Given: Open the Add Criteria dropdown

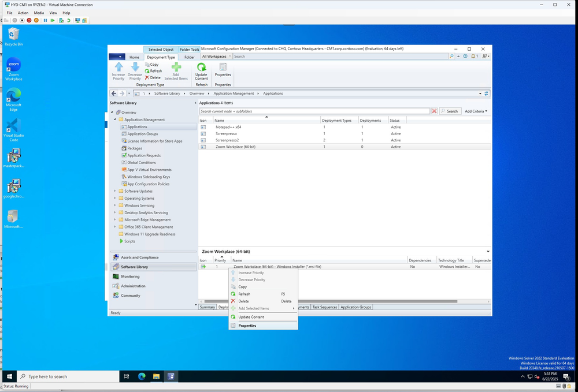Looking at the screenshot, I should coord(474,111).
